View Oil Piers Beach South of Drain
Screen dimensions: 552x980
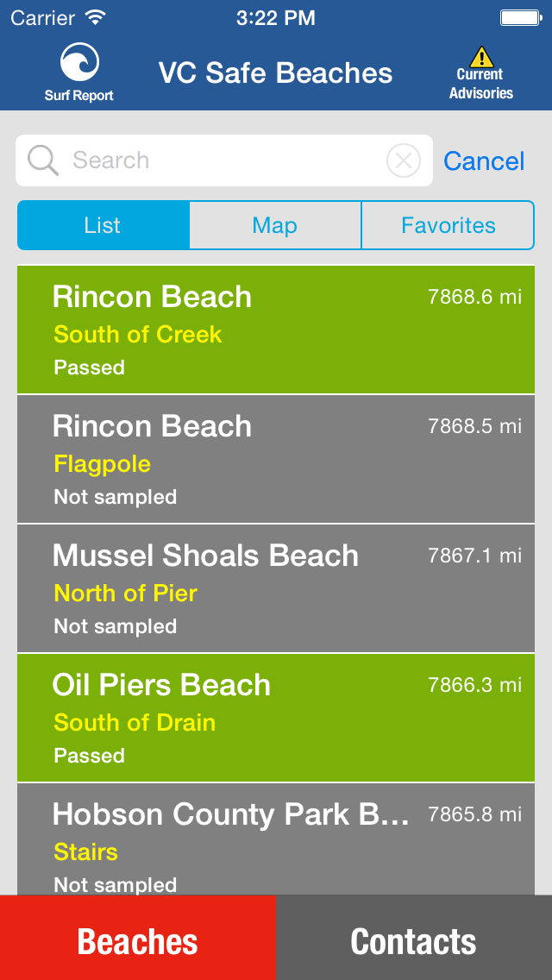pos(276,718)
